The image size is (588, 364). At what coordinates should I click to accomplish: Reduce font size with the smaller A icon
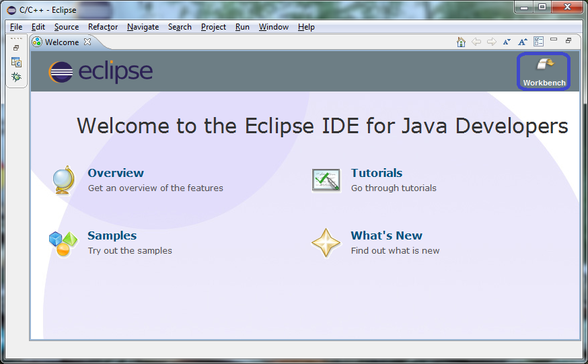tap(507, 42)
